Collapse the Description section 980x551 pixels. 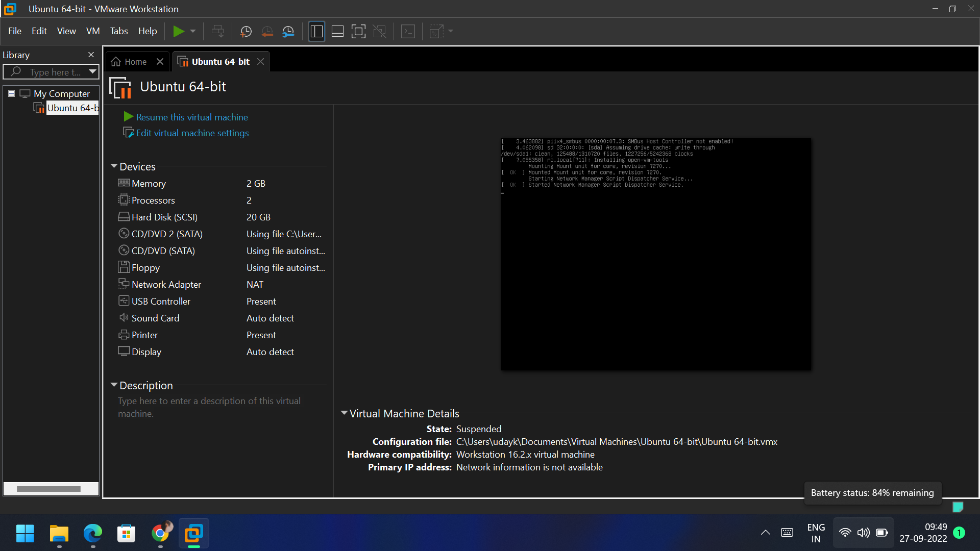114,385
